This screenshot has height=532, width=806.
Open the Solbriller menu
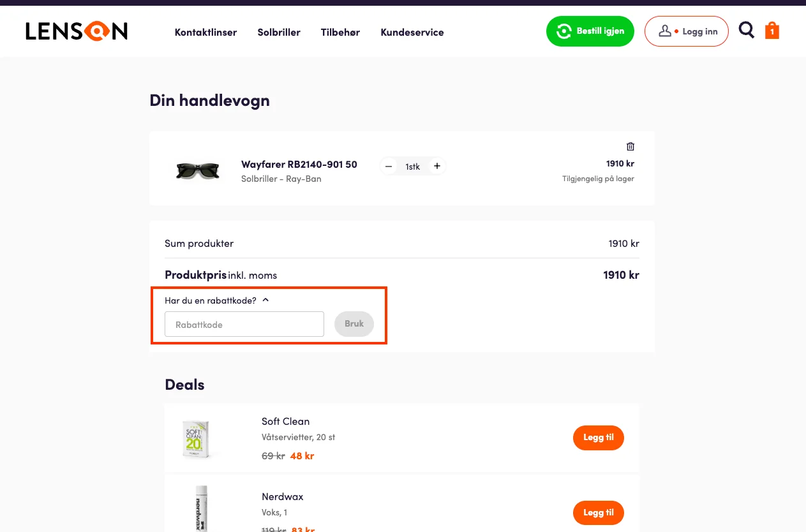[279, 32]
